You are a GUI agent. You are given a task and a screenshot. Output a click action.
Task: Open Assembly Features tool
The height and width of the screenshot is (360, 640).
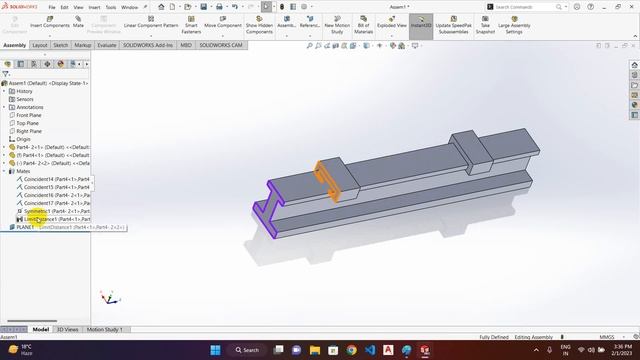287,22
